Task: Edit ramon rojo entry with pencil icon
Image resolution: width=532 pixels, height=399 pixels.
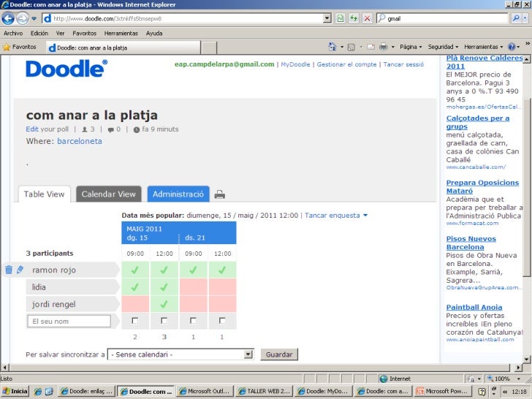Action: (x=20, y=270)
